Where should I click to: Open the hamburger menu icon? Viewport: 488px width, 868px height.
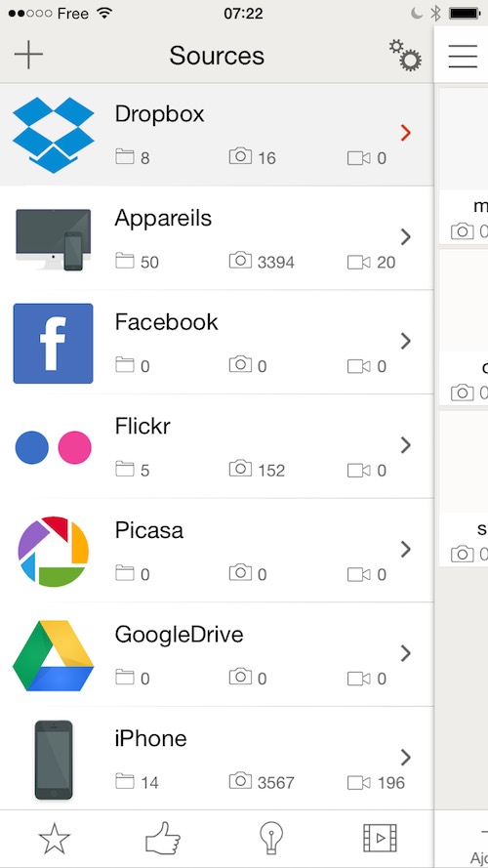pyautogui.click(x=463, y=56)
